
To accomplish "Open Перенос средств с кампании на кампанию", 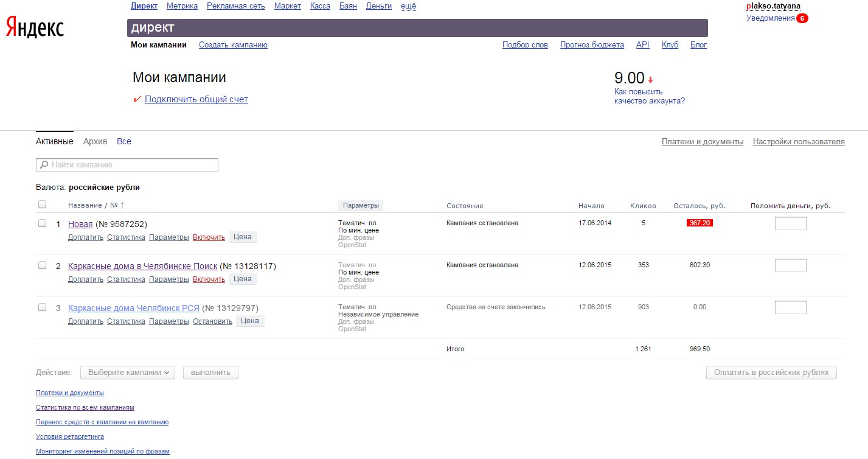I will [x=102, y=422].
